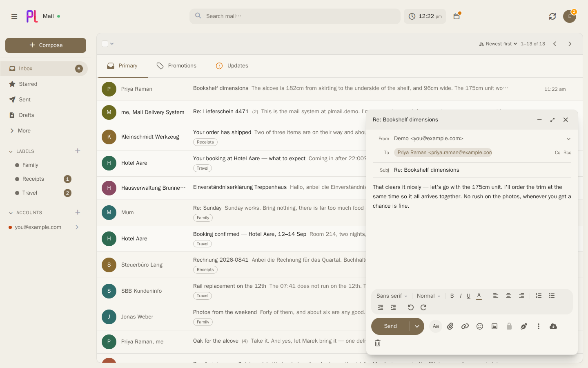
Task: Click the cloud download icon in compose
Action: (x=553, y=326)
